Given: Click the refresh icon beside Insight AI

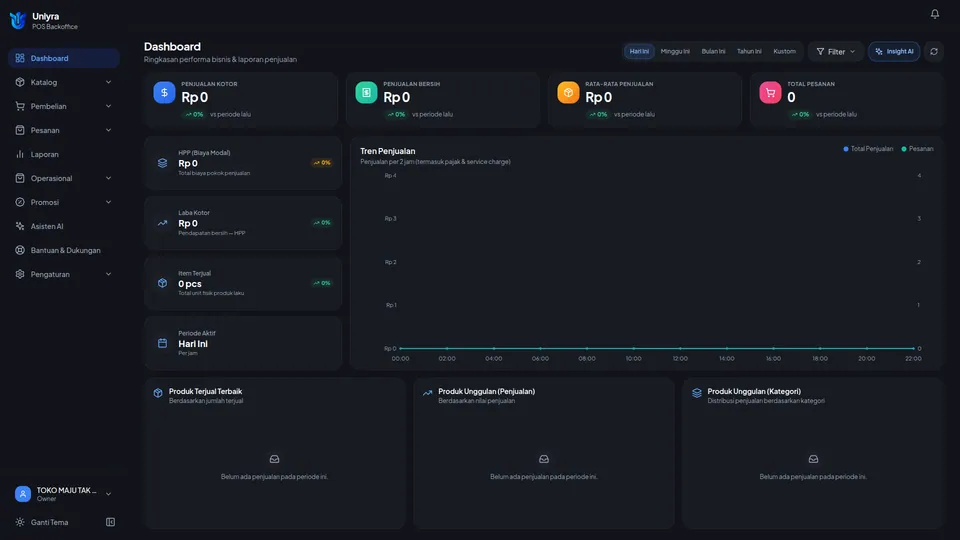Looking at the screenshot, I should 934,51.
